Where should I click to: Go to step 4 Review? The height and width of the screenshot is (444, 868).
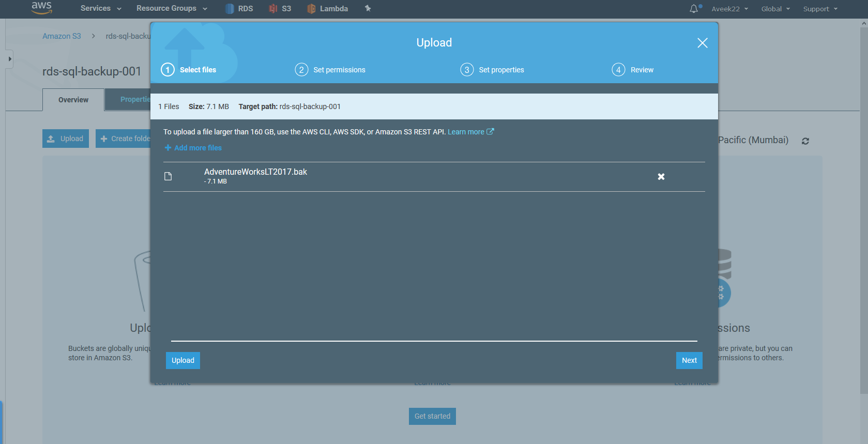pyautogui.click(x=633, y=70)
